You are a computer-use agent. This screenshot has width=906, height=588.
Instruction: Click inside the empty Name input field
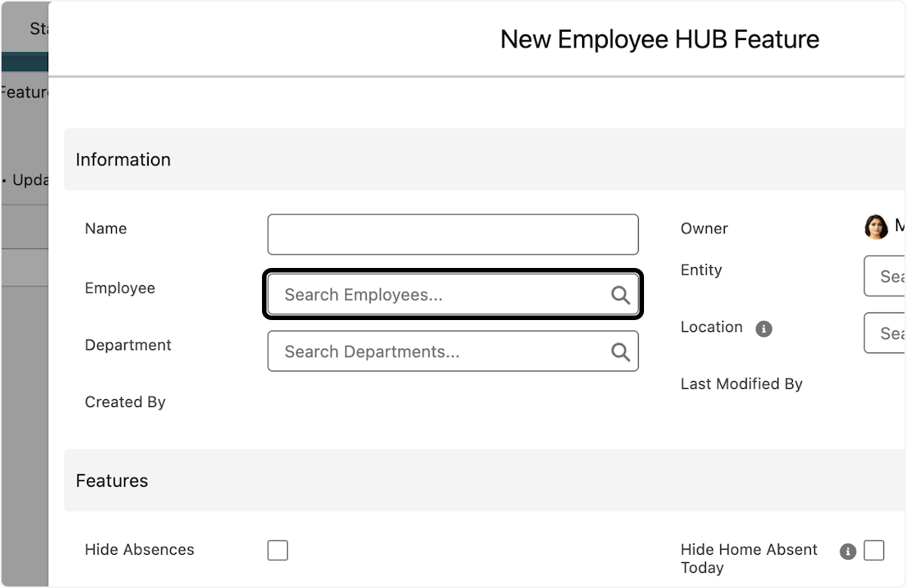coord(453,234)
